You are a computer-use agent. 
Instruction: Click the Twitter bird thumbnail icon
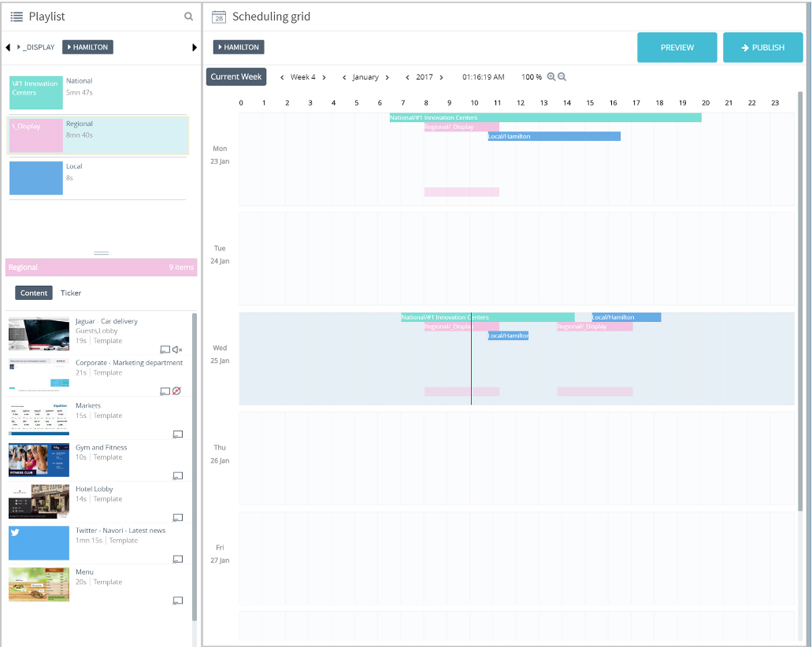tap(15, 533)
